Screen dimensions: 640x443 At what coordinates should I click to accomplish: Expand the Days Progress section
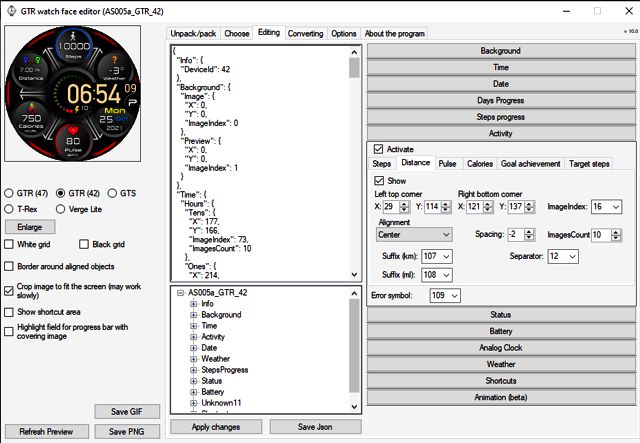(x=501, y=100)
